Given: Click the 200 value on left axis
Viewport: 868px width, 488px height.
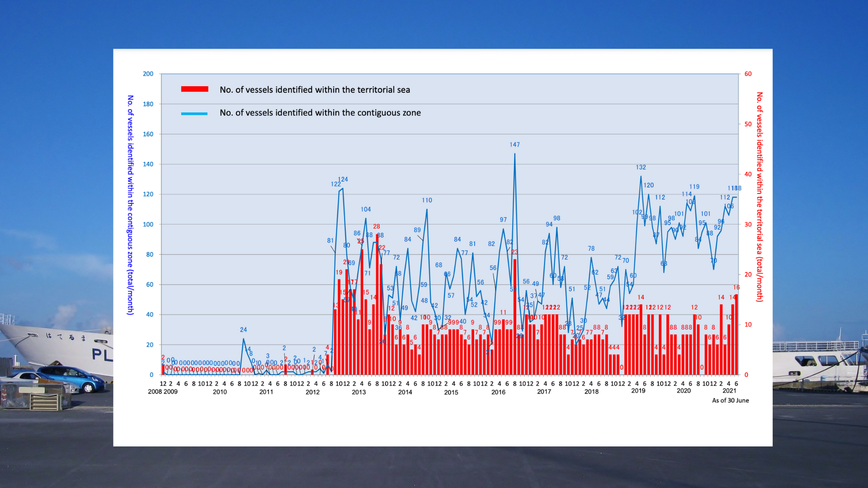Looking at the screenshot, I should coord(148,74).
